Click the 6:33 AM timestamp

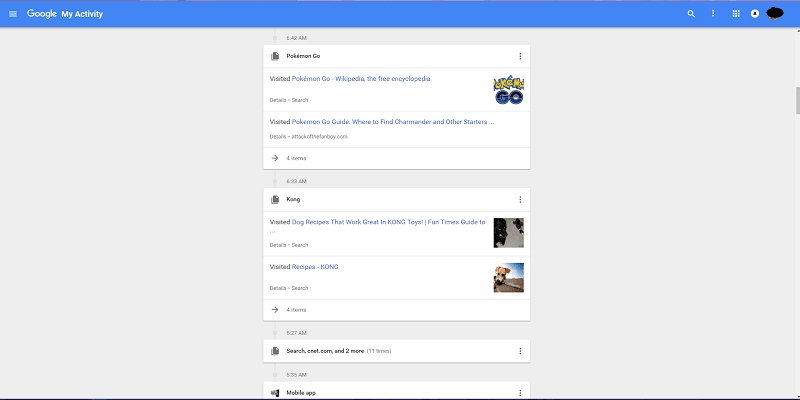[x=296, y=182]
